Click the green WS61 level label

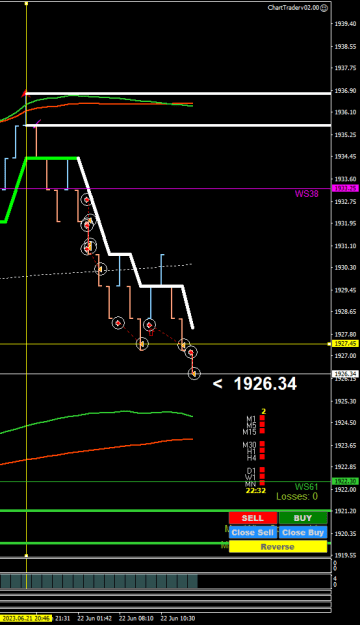point(307,486)
